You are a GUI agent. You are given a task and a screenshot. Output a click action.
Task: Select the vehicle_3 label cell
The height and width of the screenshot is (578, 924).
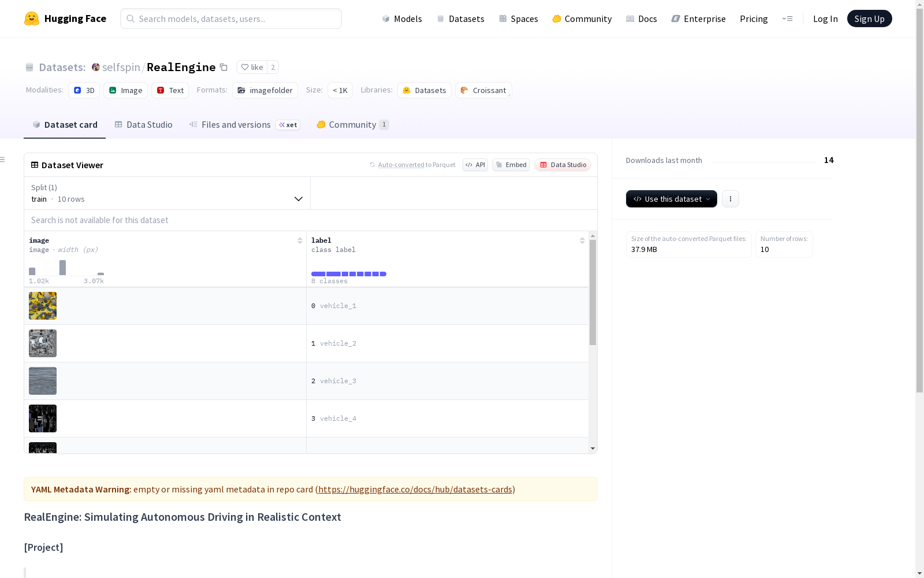tap(448, 381)
